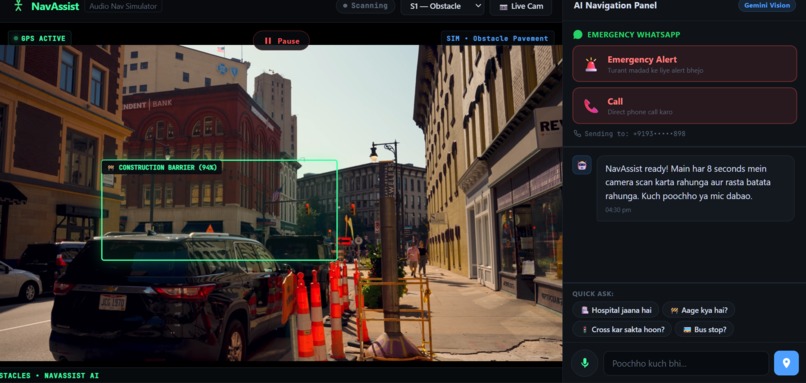This screenshot has width=806, height=383.
Task: Click the NavAssist app title
Action: click(x=55, y=6)
